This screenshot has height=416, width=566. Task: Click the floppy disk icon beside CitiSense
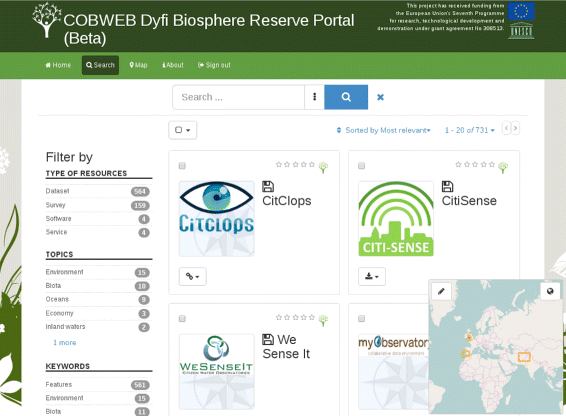tap(447, 186)
